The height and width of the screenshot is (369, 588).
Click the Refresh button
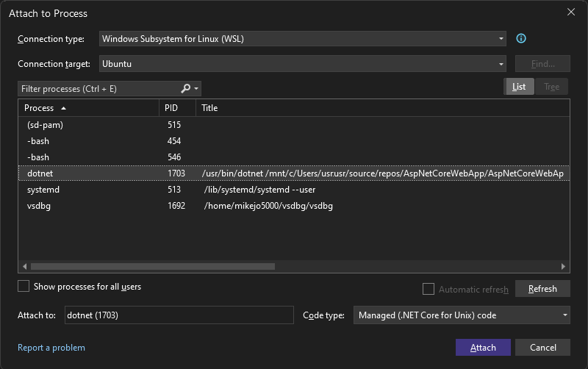542,289
